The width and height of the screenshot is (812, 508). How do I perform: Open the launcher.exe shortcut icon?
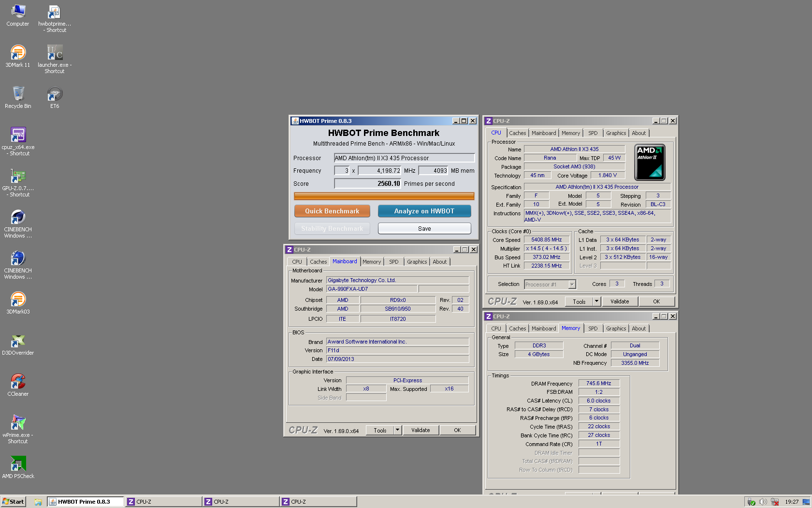click(x=55, y=59)
